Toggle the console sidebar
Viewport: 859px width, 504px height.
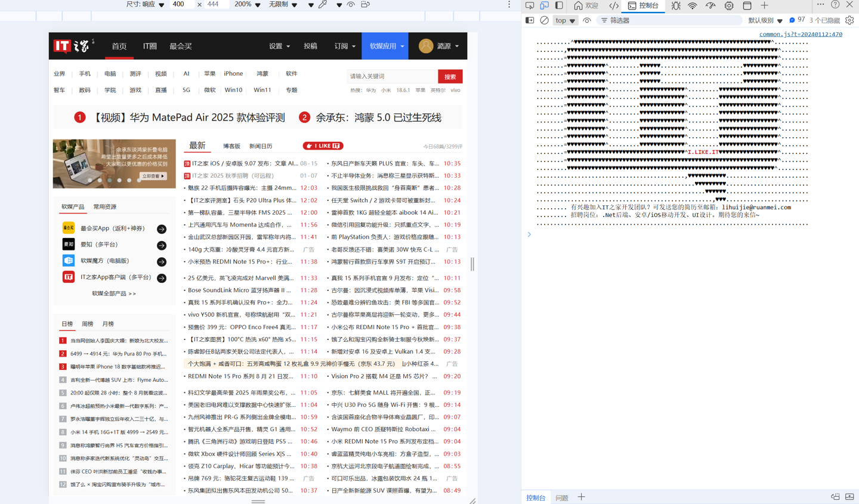[530, 20]
